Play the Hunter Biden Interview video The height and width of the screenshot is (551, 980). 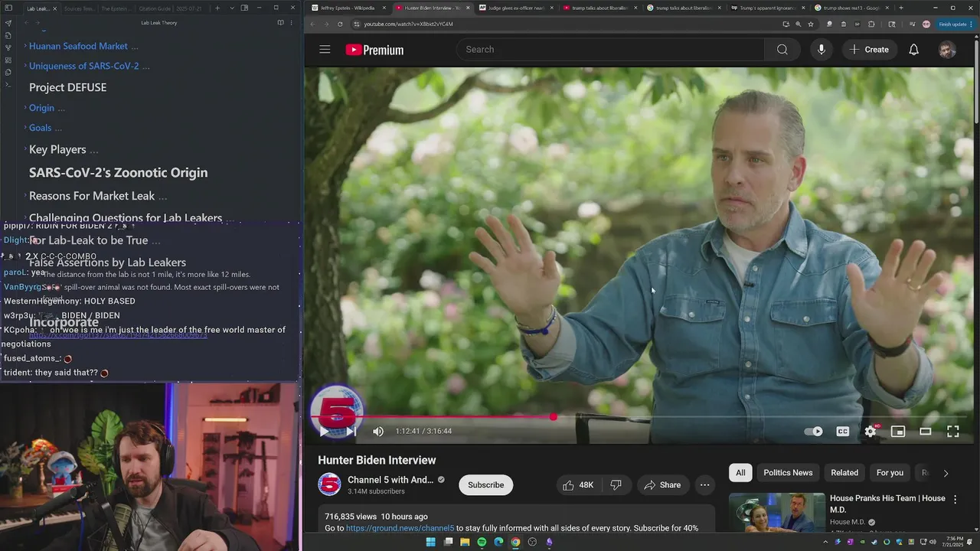coord(324,432)
